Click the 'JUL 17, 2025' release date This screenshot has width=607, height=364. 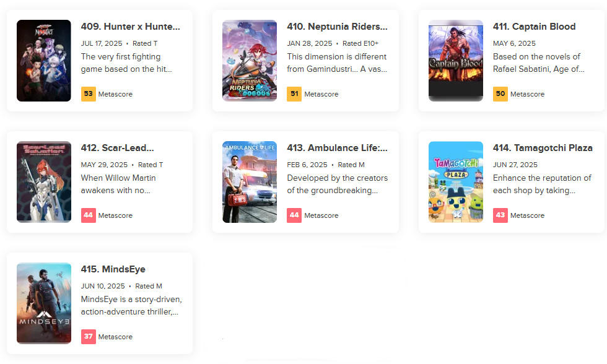pos(102,44)
